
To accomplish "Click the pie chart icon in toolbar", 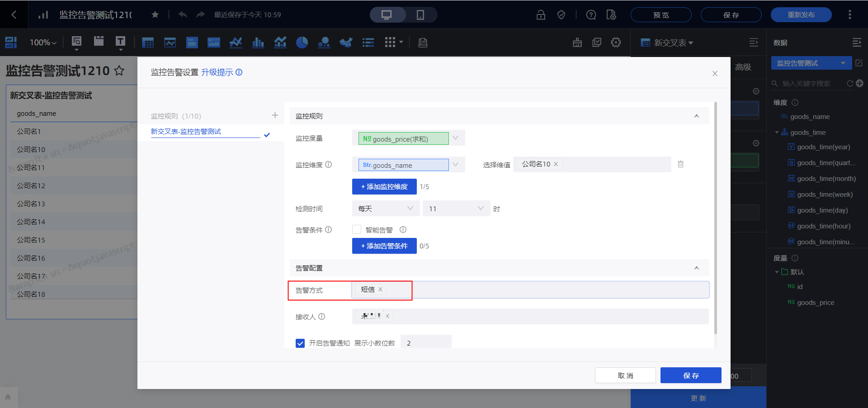I will click(x=302, y=43).
